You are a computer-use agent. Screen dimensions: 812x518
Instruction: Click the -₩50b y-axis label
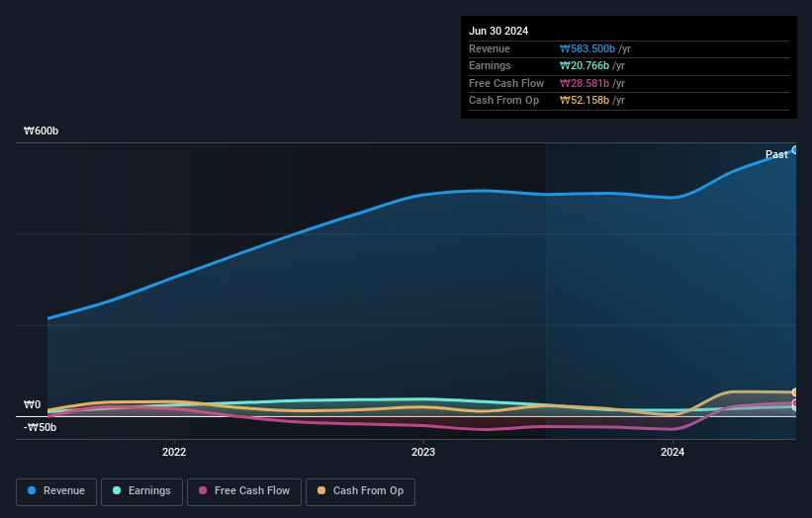click(x=40, y=427)
